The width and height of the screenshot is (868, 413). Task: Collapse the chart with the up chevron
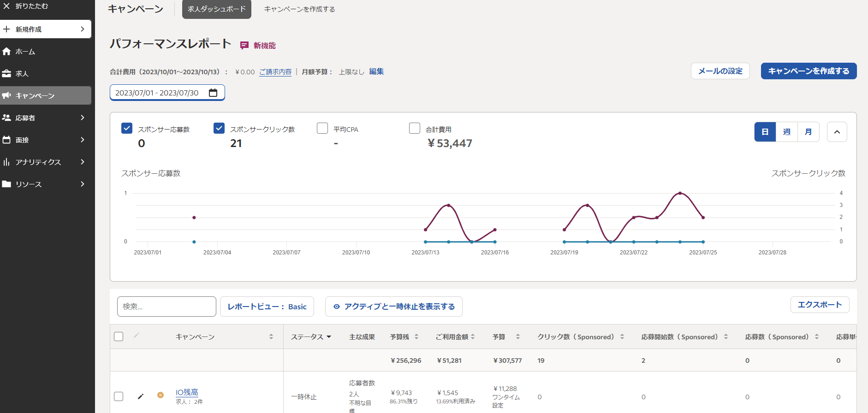pyautogui.click(x=837, y=132)
